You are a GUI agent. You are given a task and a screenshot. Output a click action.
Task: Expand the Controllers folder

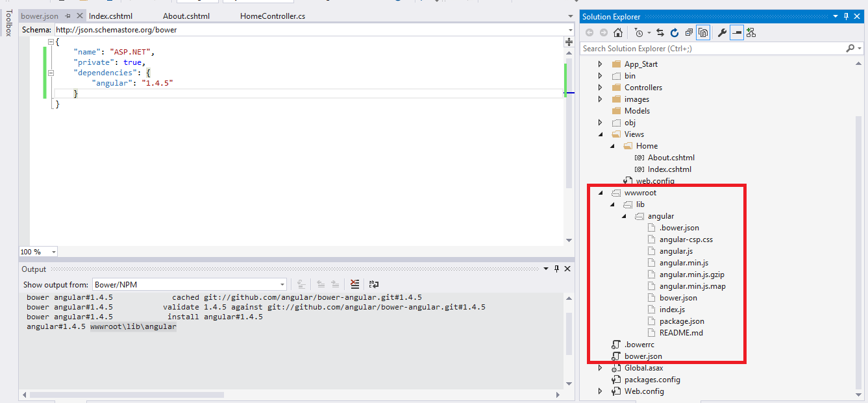click(601, 88)
